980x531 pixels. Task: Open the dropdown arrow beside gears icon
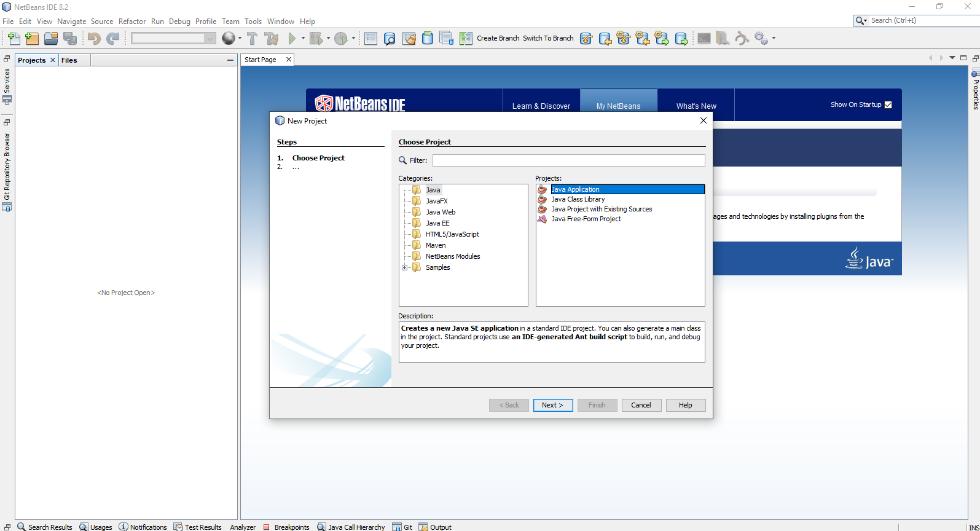774,38
